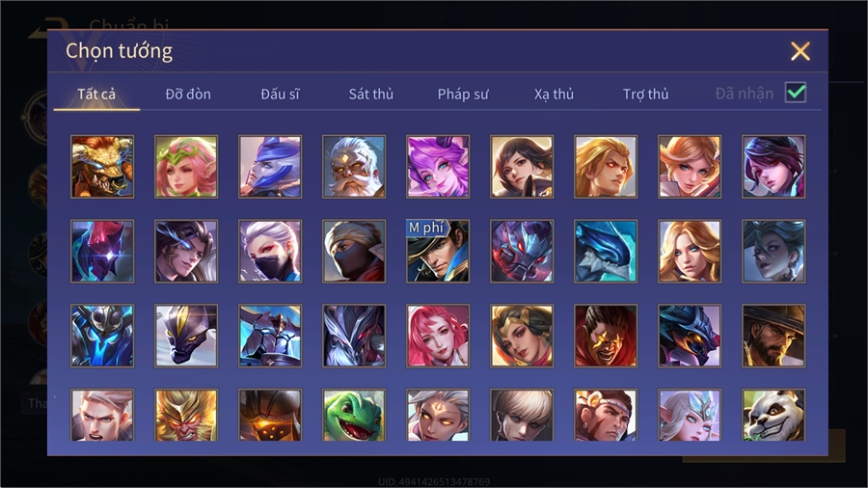868x488 pixels.
Task: Open the 'Trợ thủ' tab
Action: (645, 95)
